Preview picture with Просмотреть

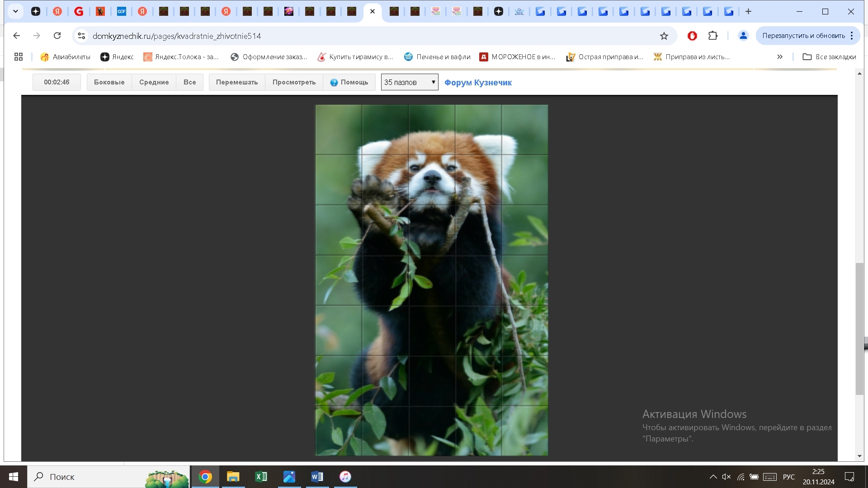[x=294, y=82]
